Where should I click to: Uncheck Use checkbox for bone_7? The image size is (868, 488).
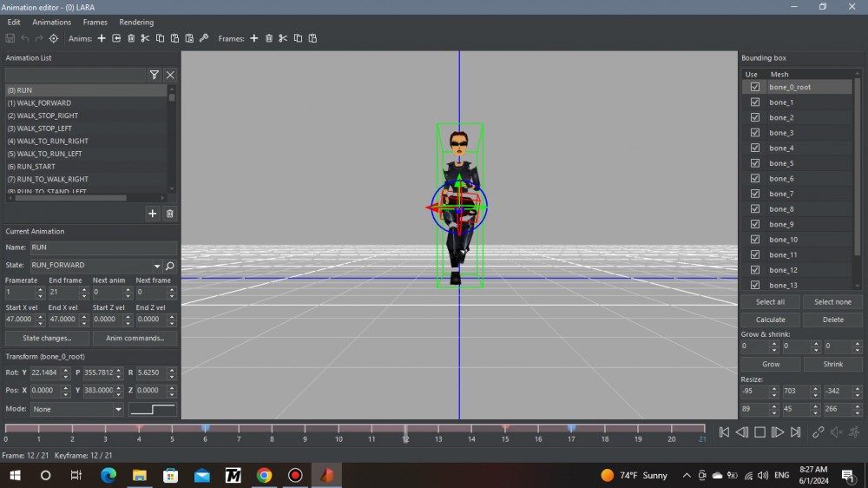755,194
